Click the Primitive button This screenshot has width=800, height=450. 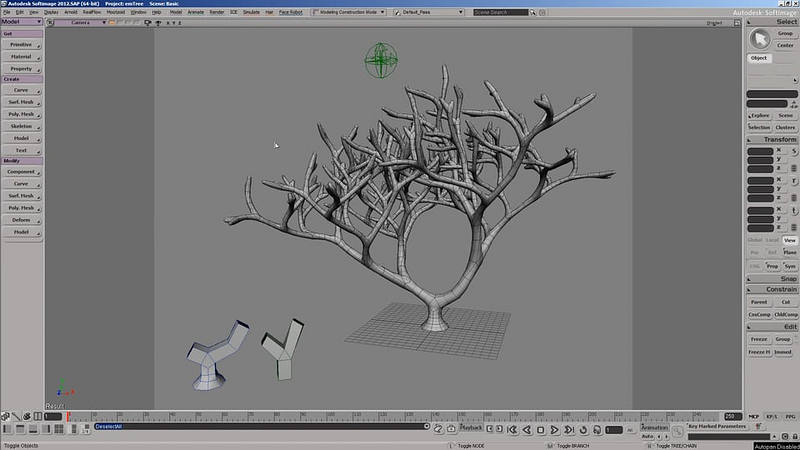tap(21, 45)
